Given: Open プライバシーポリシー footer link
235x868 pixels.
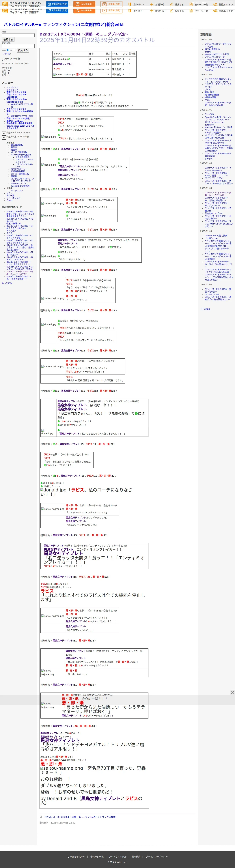Looking at the screenshot, I should click(156, 856).
